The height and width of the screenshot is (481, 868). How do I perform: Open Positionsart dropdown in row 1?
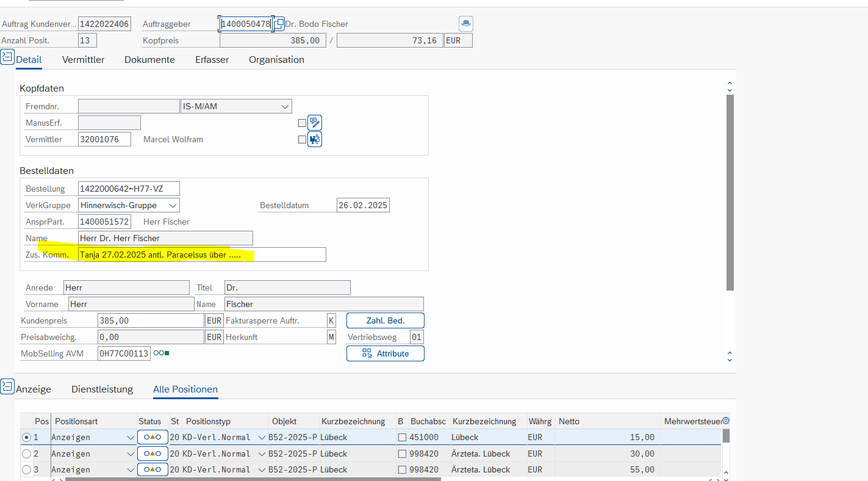pyautogui.click(x=130, y=437)
